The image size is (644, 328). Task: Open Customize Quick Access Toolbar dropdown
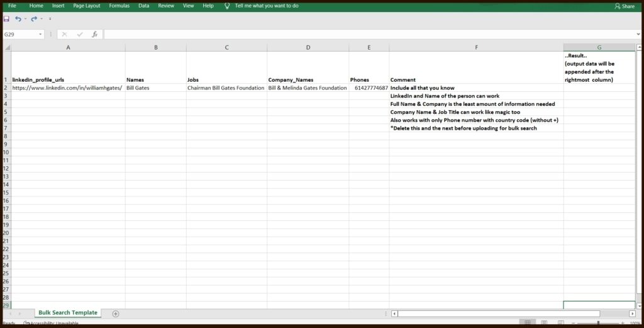[50, 19]
